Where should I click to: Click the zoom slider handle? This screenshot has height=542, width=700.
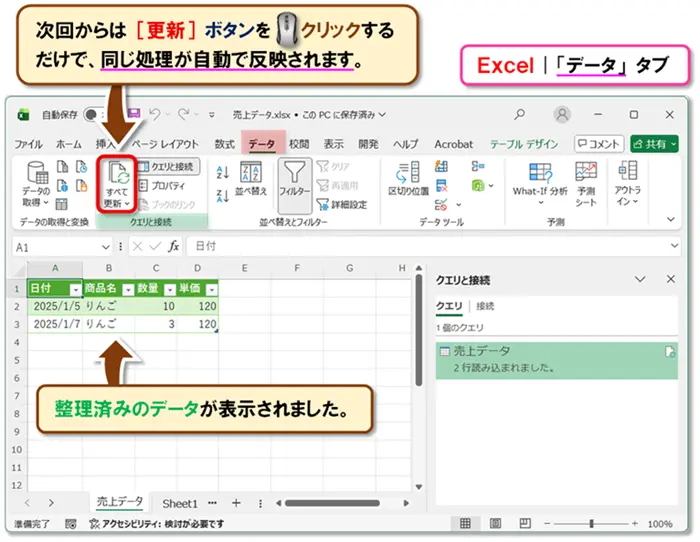coord(591,523)
